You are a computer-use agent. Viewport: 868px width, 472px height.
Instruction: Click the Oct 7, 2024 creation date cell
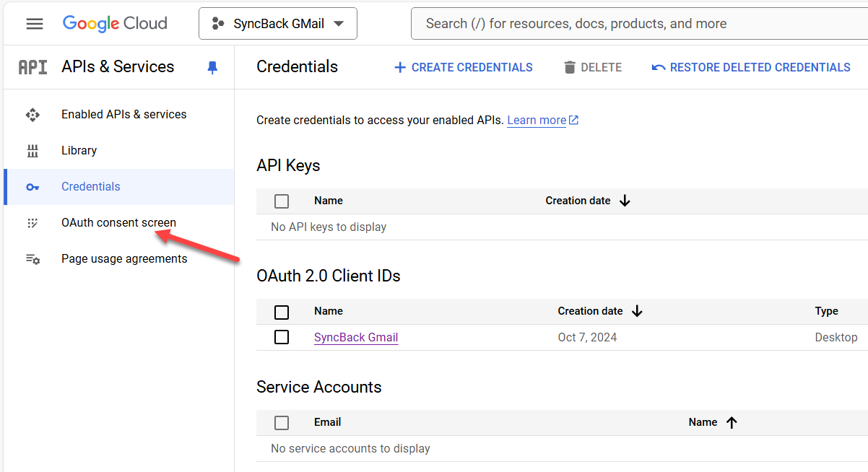[x=588, y=337]
